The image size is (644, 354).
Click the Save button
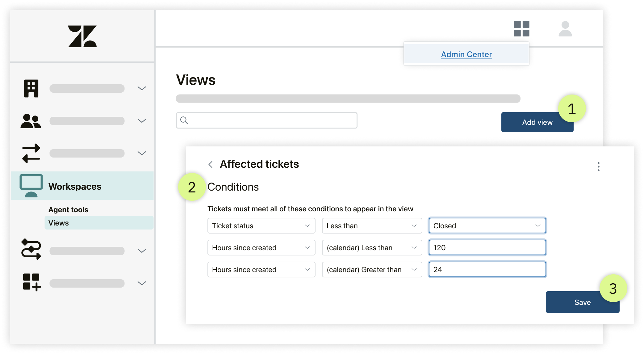tap(583, 302)
